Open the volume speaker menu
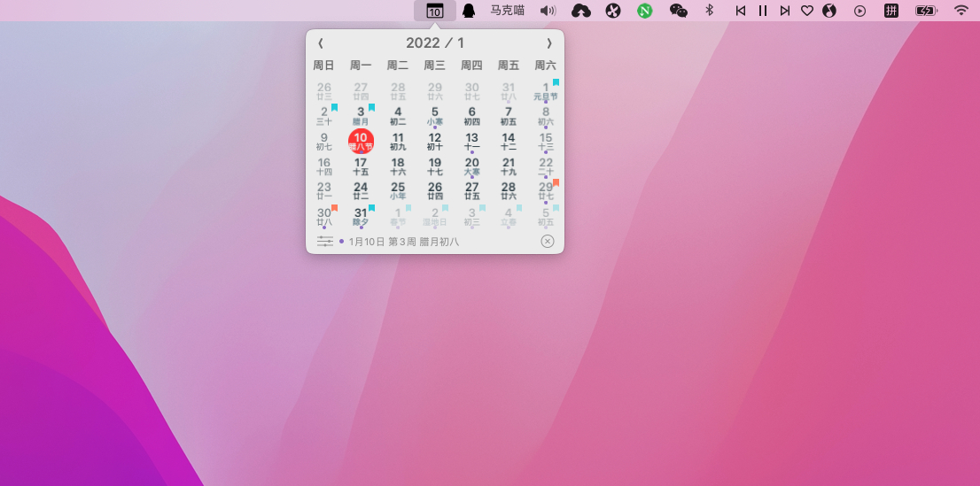Screen dimensions: 980x486 548,11
